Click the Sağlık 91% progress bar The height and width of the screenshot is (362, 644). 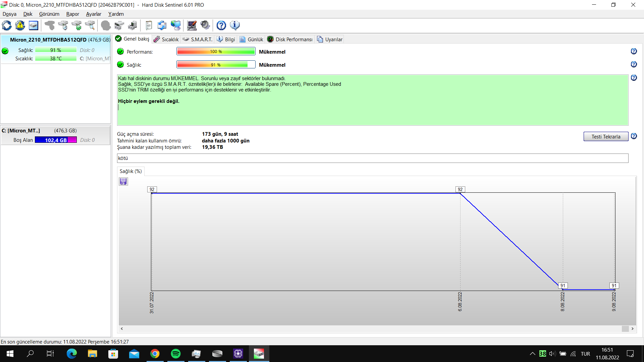[x=216, y=65]
